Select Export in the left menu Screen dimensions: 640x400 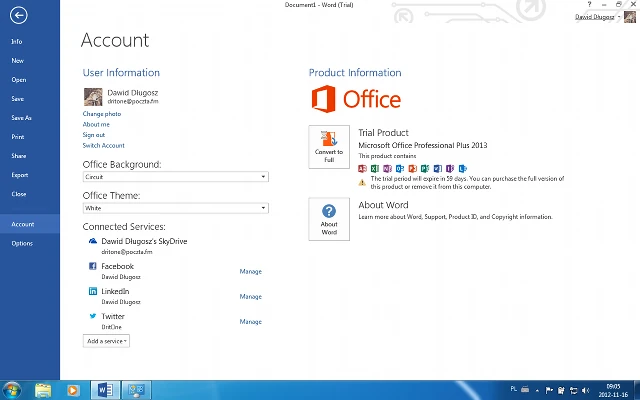click(x=19, y=175)
